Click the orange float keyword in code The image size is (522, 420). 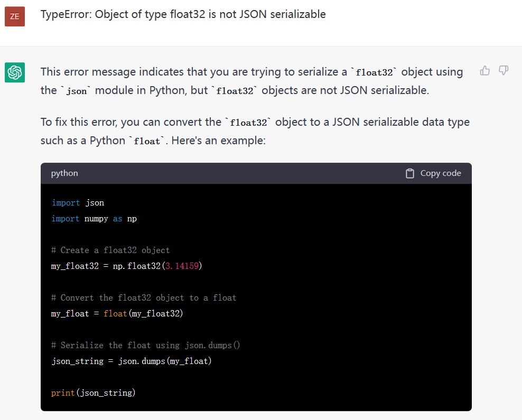(x=115, y=313)
